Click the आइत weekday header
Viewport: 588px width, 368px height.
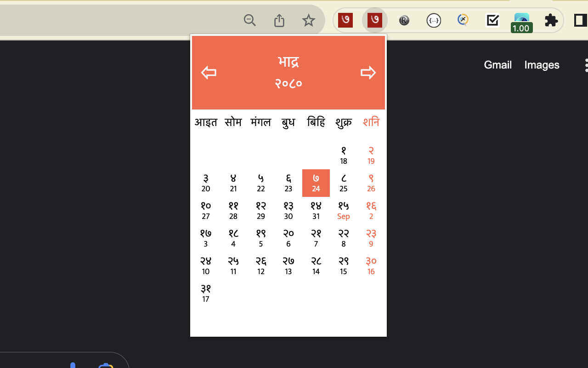click(x=206, y=122)
